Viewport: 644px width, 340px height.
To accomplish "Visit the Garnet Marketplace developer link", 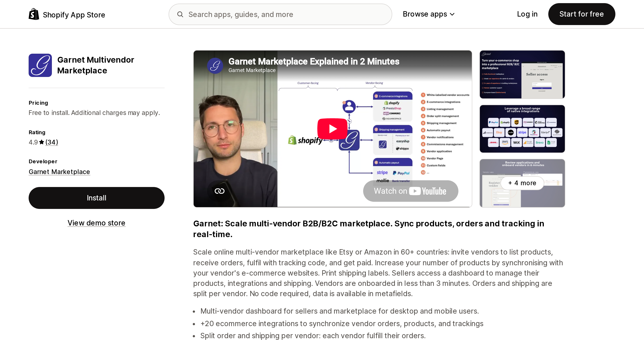I will click(59, 172).
